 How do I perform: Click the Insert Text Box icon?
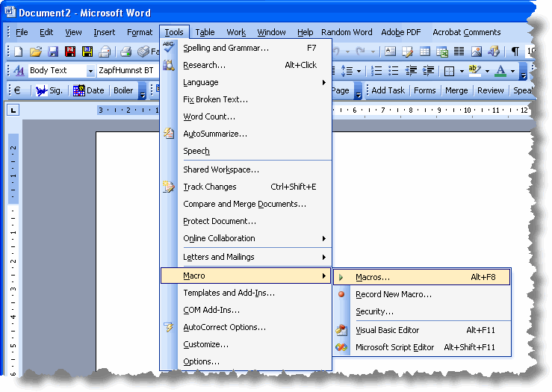tap(390, 52)
